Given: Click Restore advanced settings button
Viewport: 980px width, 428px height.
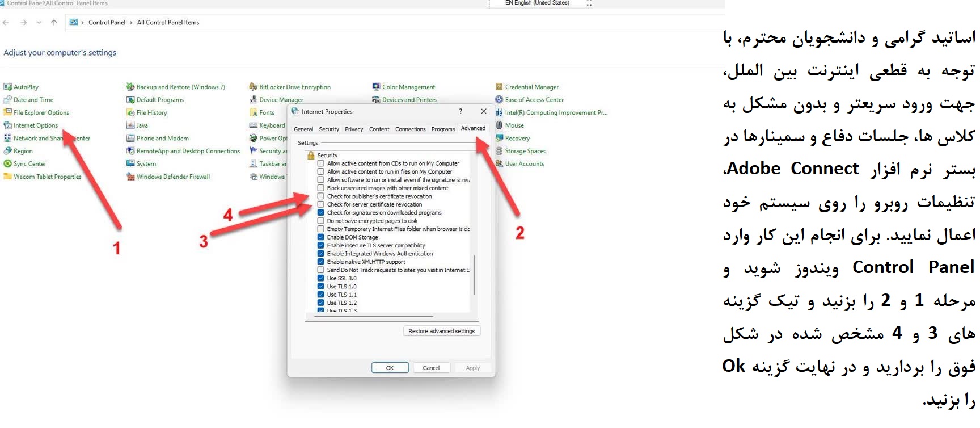Looking at the screenshot, I should (441, 331).
